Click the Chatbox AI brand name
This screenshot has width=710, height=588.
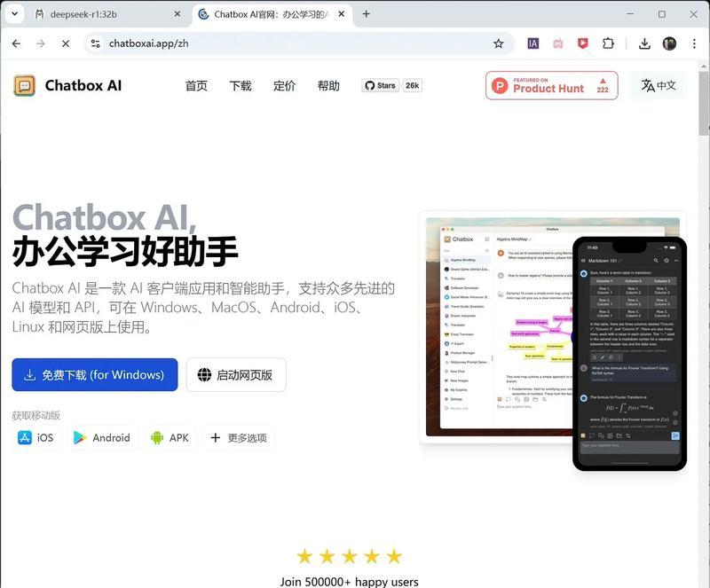[x=83, y=85]
